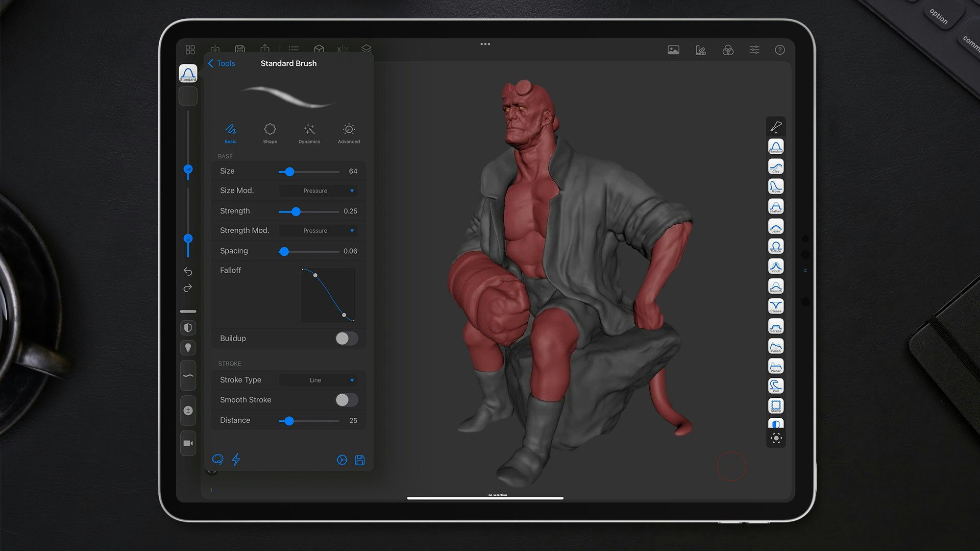The width and height of the screenshot is (980, 551).
Task: Open the Stroke Type Line dropdown
Action: 318,380
